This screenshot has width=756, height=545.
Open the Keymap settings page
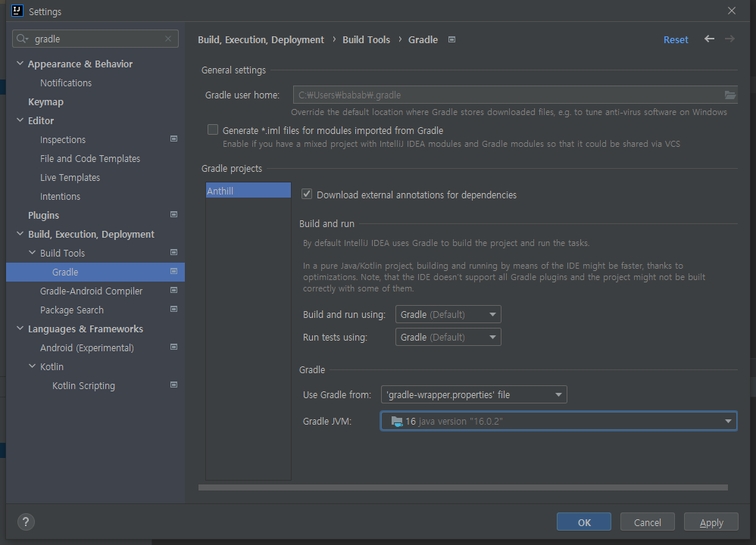[45, 101]
